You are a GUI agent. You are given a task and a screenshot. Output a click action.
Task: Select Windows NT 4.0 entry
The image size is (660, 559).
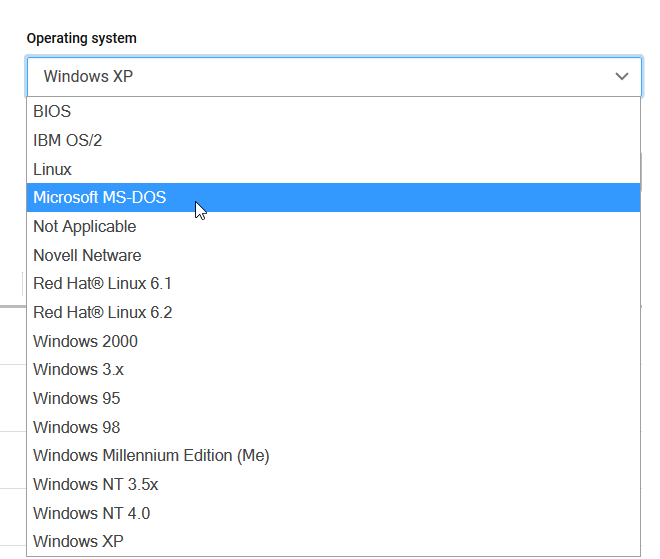[x=333, y=513]
